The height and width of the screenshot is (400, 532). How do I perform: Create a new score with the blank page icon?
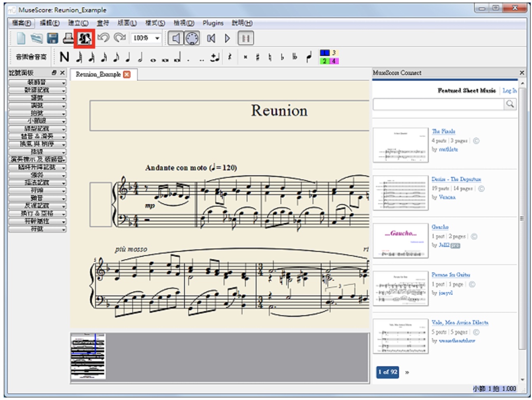coord(21,39)
